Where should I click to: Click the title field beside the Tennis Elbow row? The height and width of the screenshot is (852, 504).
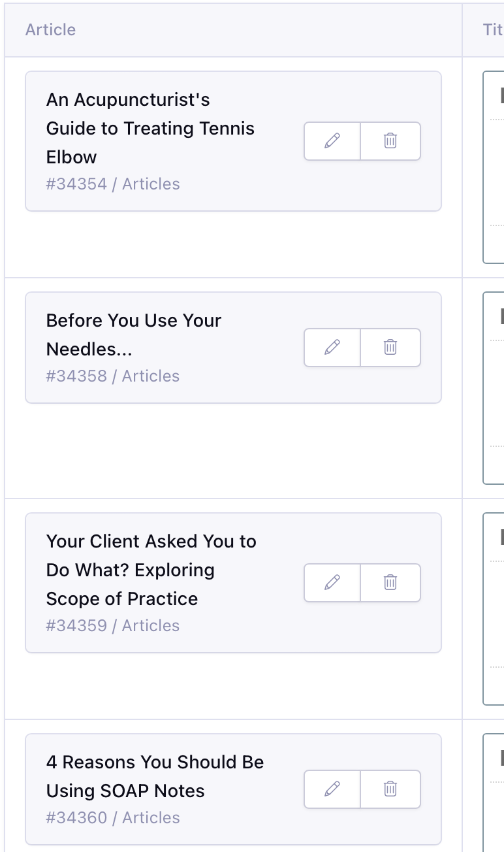pos(495,163)
